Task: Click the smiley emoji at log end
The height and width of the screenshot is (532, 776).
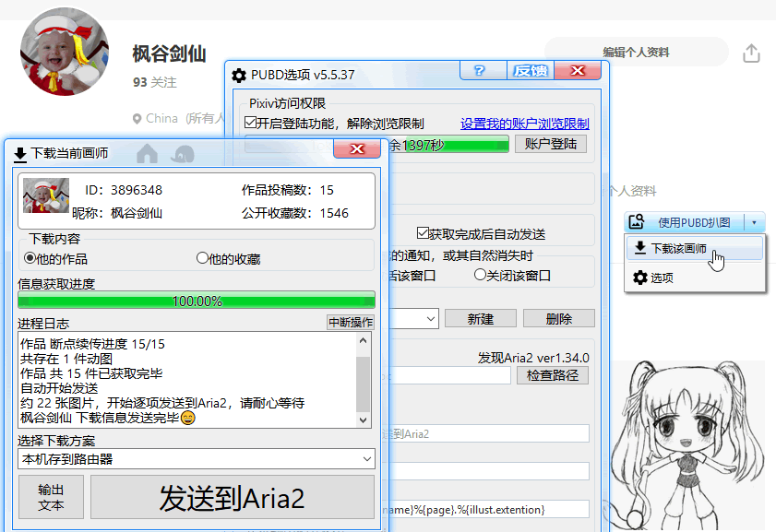Action: (x=188, y=419)
